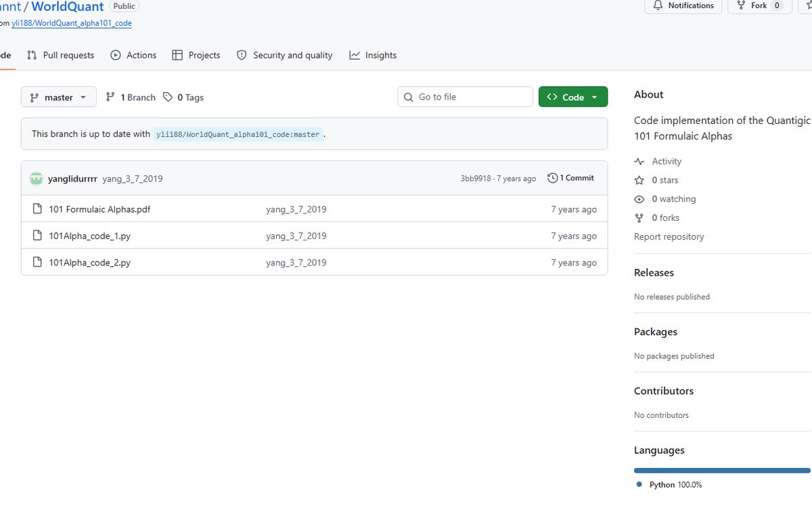Open the 101Alpha_code_2.py file
Screen dimensions: 812x508
[90, 262]
